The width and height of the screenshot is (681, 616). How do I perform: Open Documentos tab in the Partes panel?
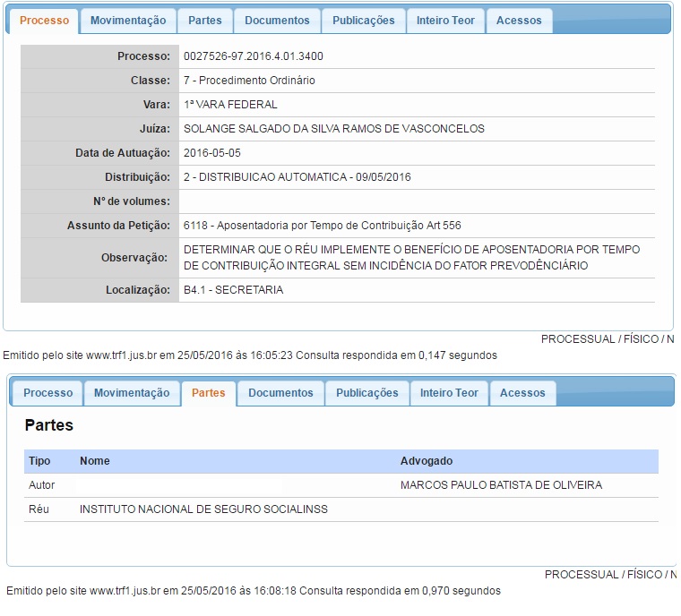pyautogui.click(x=280, y=393)
